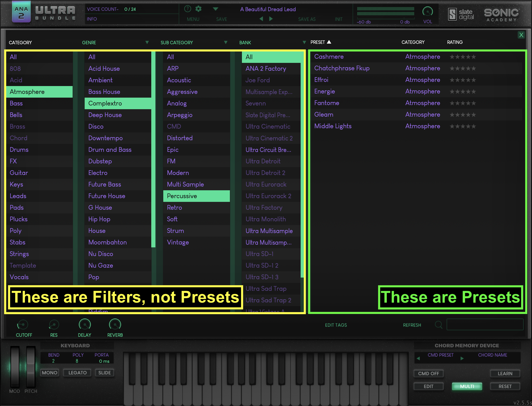Click the REFRESH button

(x=412, y=325)
